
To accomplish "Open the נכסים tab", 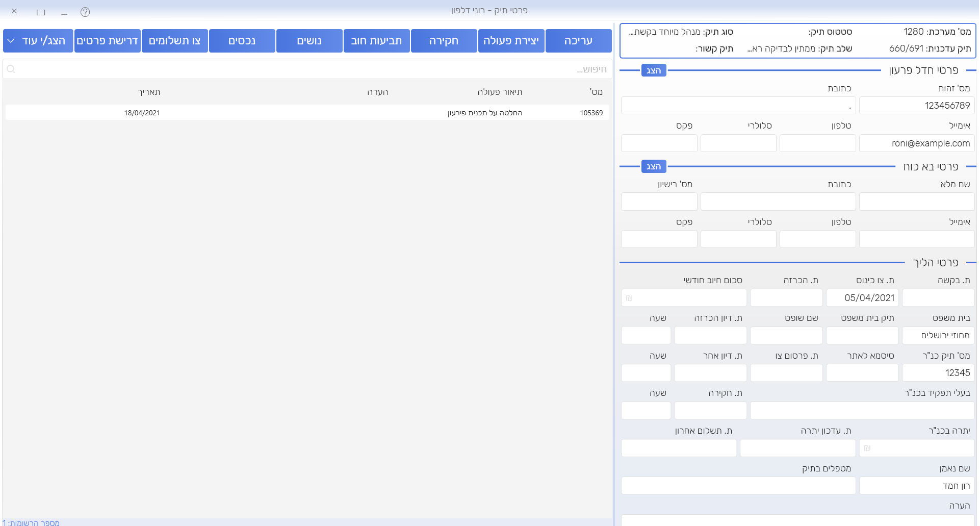I will click(242, 41).
